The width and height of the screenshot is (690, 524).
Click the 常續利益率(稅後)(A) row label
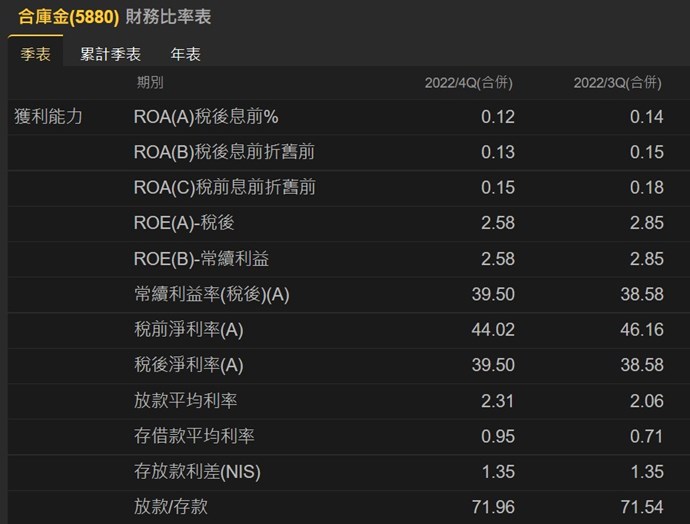211,295
